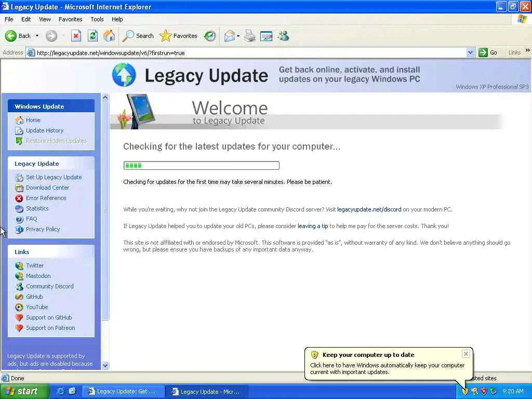Launch Internet Explorer from Quick Launch

click(60, 391)
